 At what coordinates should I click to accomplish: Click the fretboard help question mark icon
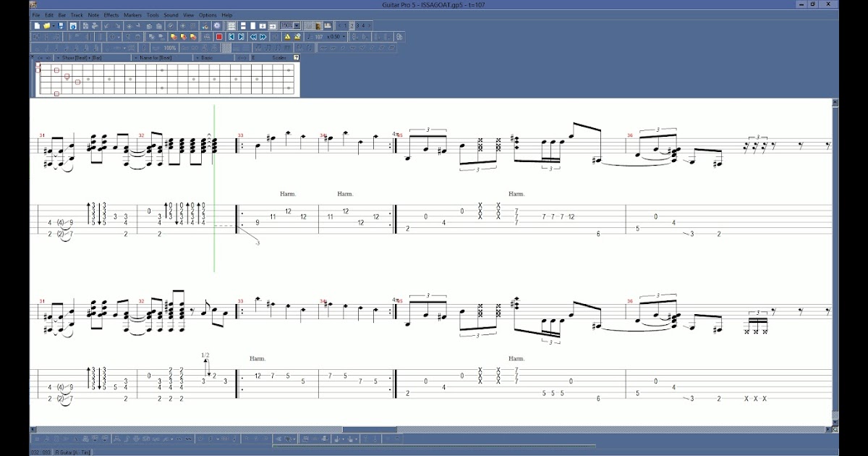coord(297,58)
